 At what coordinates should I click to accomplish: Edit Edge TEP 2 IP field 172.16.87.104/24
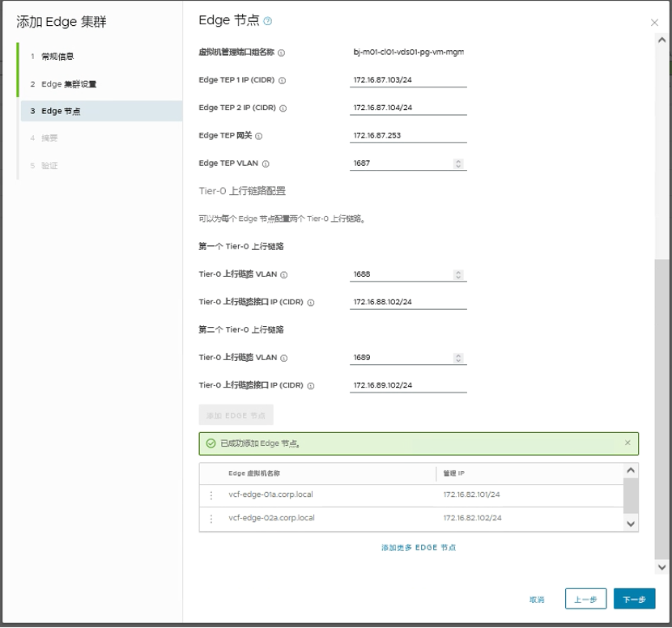[408, 108]
